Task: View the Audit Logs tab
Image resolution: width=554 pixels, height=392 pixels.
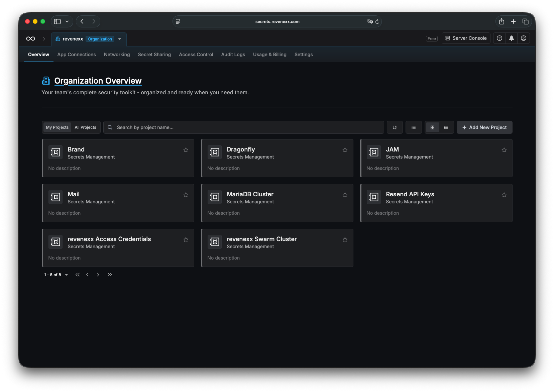Action: [x=233, y=55]
